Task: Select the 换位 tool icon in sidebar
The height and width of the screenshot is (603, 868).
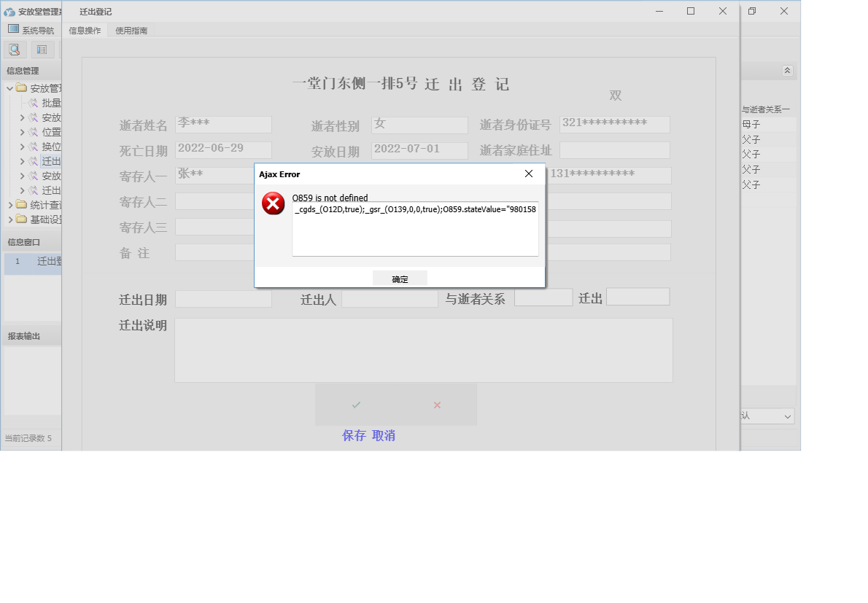Action: tap(32, 146)
